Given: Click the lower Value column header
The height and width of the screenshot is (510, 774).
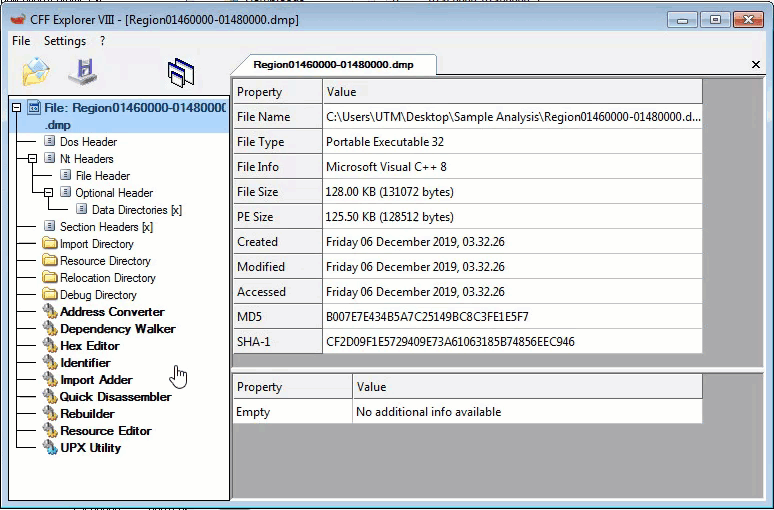Looking at the screenshot, I should pyautogui.click(x=528, y=387).
